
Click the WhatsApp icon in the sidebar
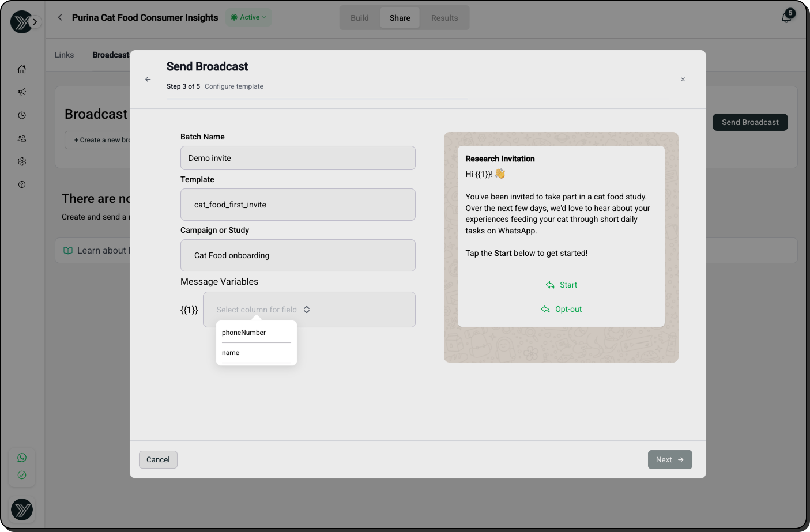(22, 458)
